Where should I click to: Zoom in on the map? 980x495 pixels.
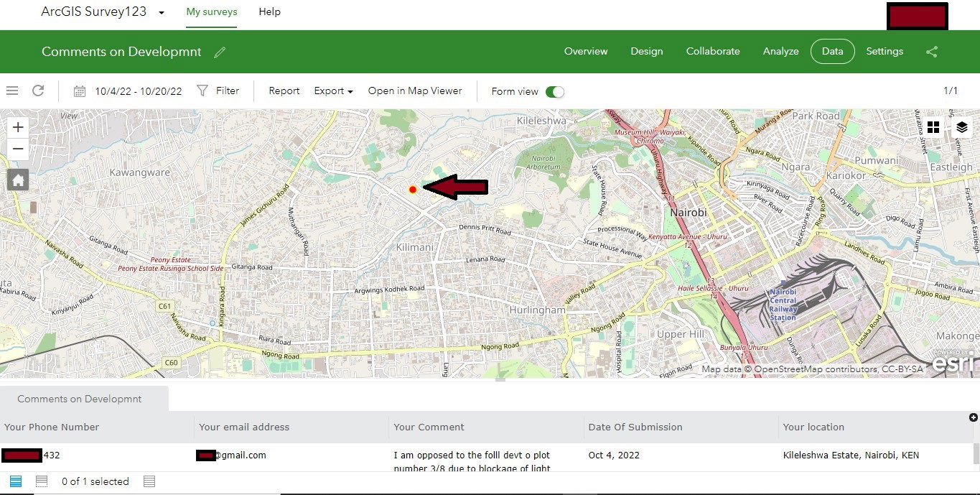18,127
